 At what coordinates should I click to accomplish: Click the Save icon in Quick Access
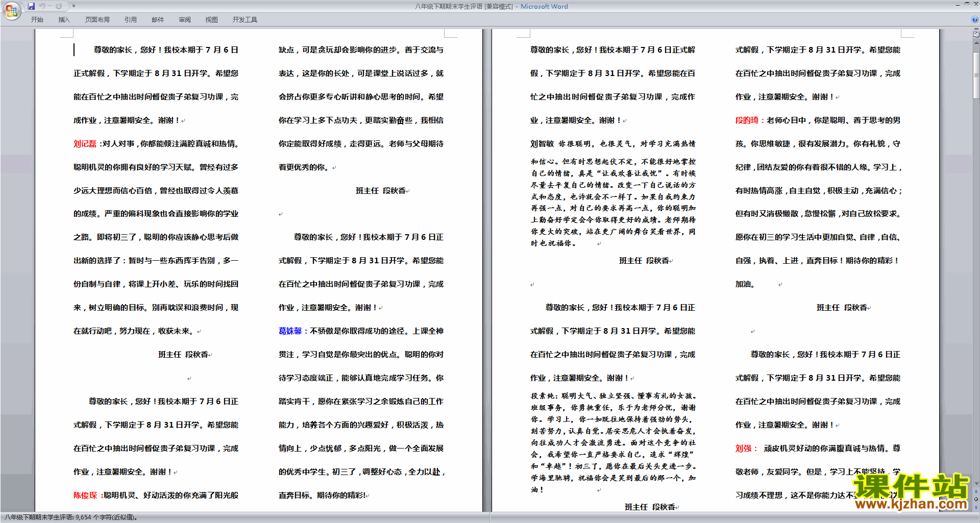[31, 6]
